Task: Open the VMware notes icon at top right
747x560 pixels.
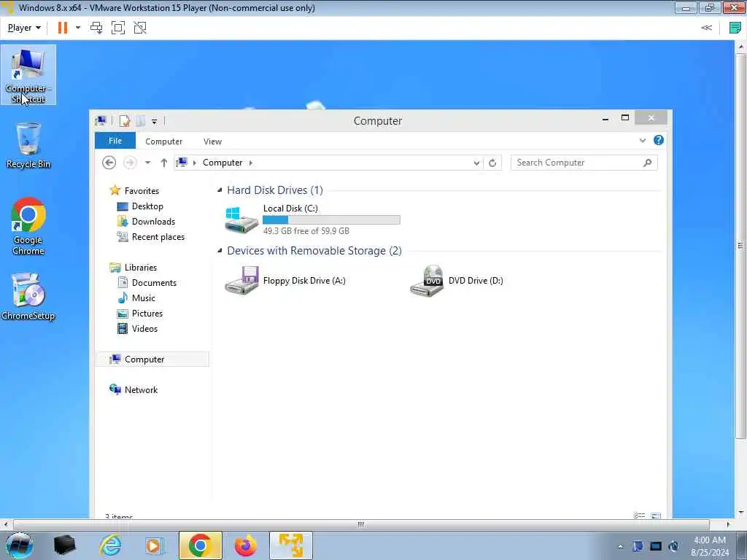Action: pos(735,28)
